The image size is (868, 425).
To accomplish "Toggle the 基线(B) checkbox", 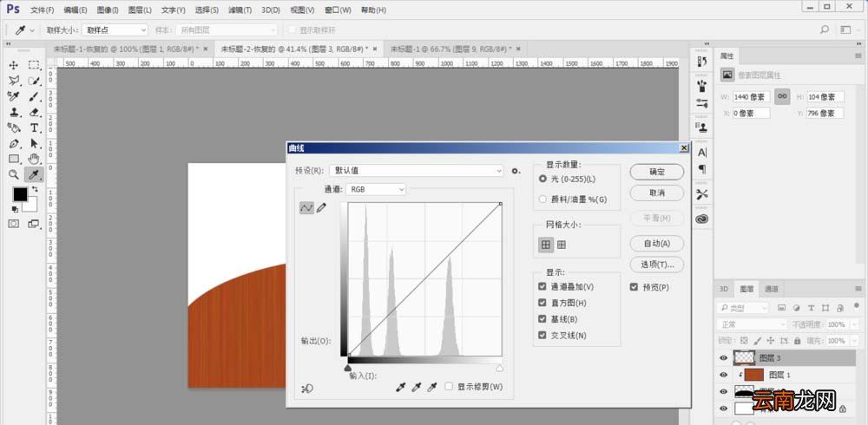I will coord(542,319).
